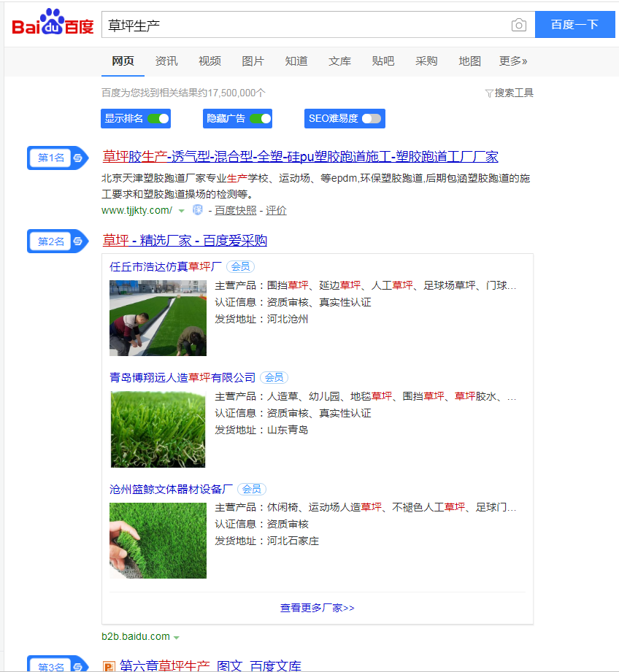Open b2b.baidu.com URL link

[136, 636]
